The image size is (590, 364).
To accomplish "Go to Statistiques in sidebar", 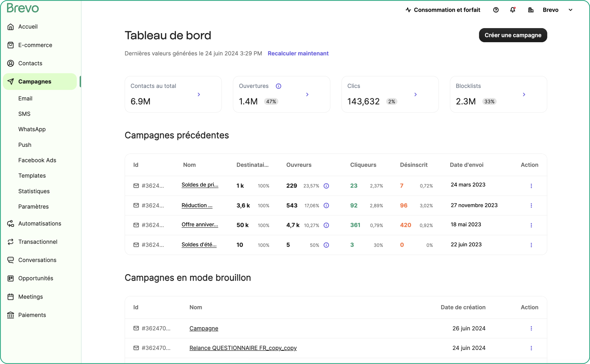I will coord(34,191).
